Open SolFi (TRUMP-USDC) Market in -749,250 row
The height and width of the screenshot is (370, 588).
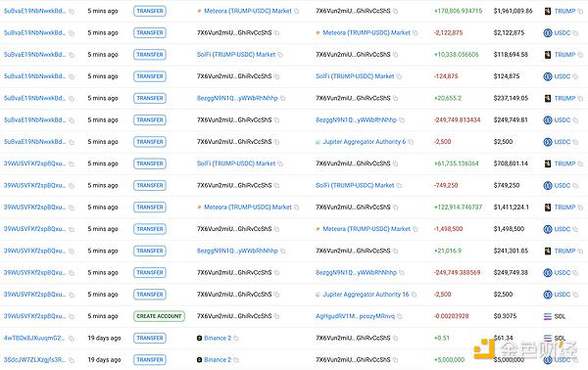pyautogui.click(x=355, y=185)
